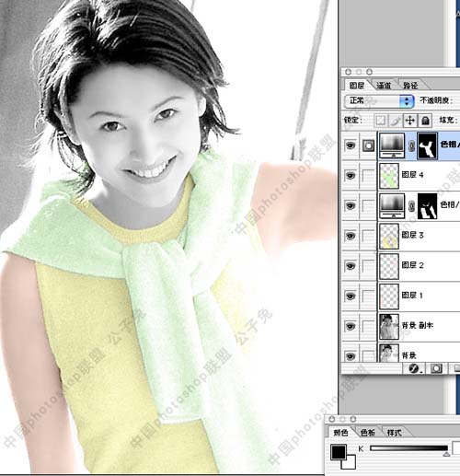460x476 pixels.
Task: Click the lock image pixels brush icon
Action: (x=396, y=121)
